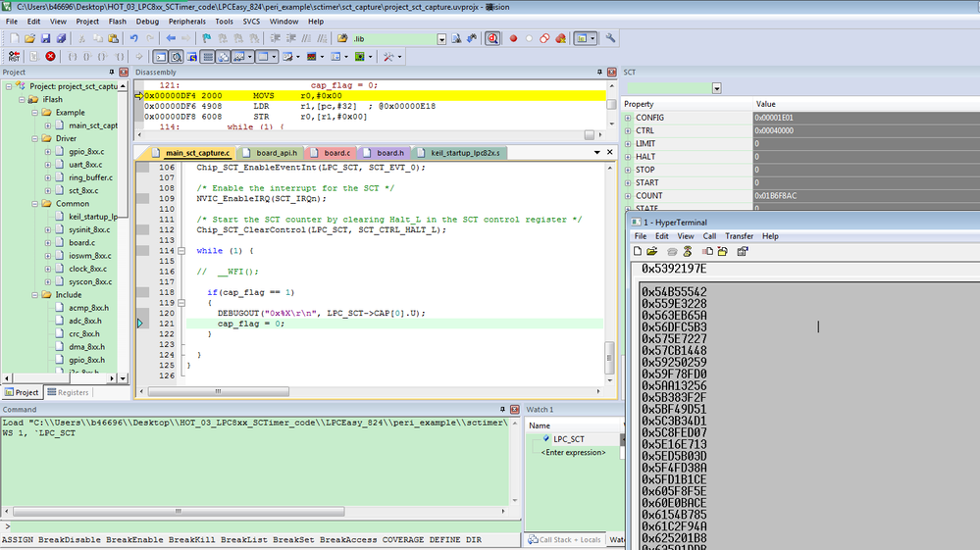Open the debug Toolbox icon
This screenshot has height=550, width=980.
[388, 57]
